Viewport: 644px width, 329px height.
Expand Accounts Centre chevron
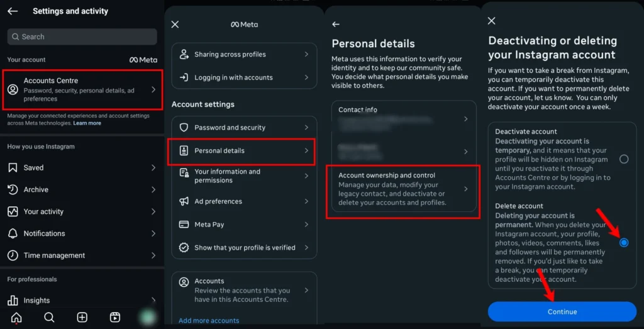tap(153, 90)
